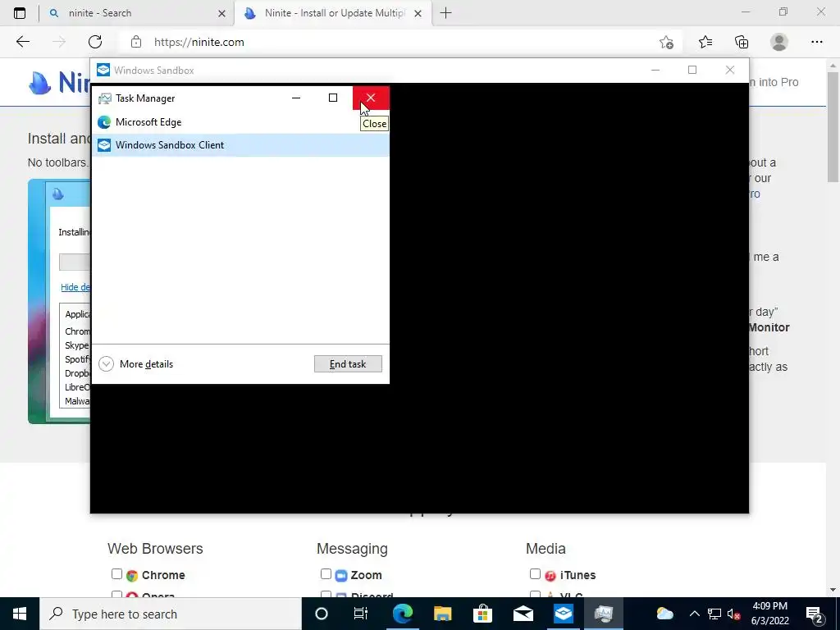Open Cortana circle icon on taskbar

pos(322,614)
